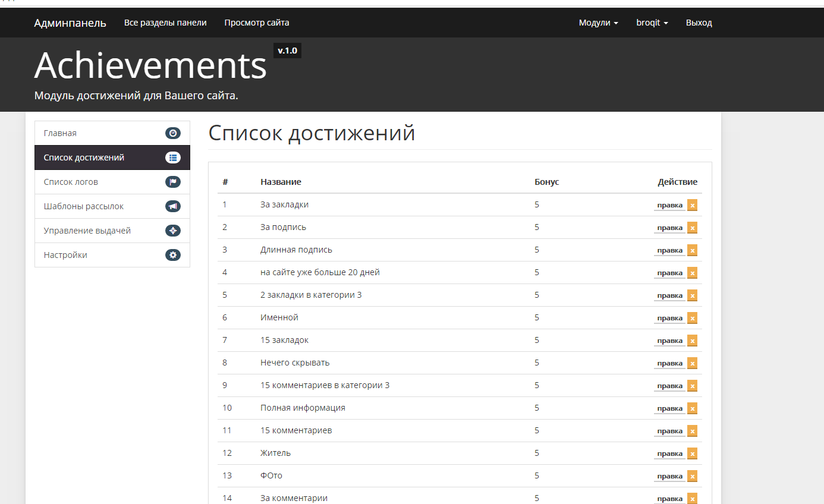Click the flag icon beside Список логов

(x=172, y=182)
